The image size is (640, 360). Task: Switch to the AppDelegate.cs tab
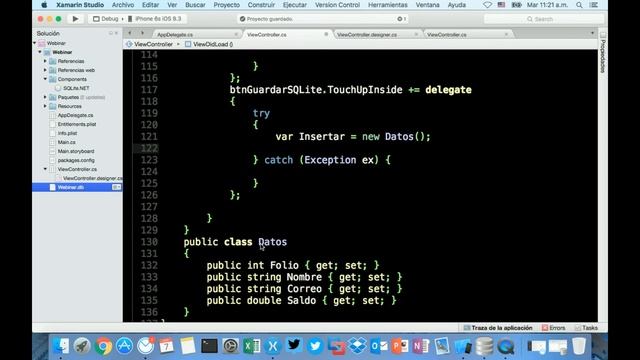(175, 35)
